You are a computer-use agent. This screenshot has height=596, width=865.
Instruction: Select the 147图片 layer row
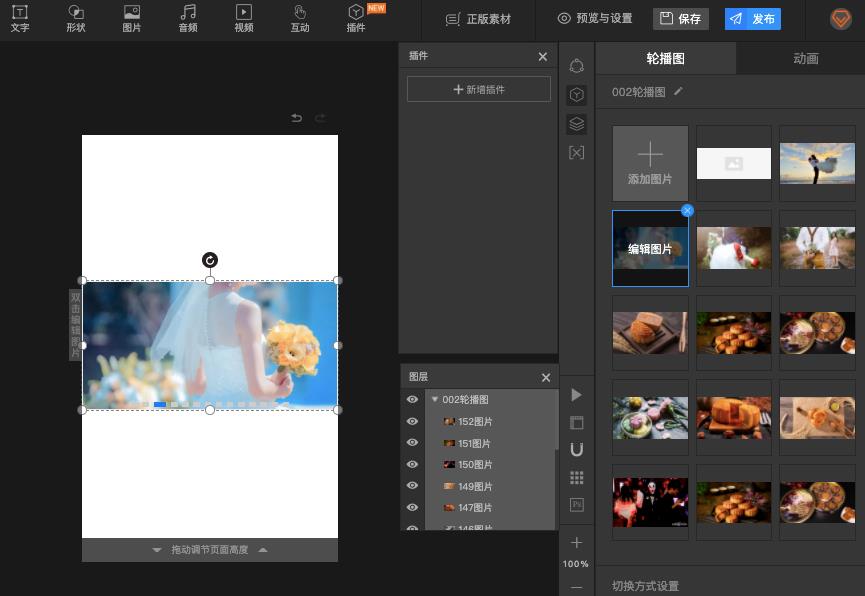[491, 507]
